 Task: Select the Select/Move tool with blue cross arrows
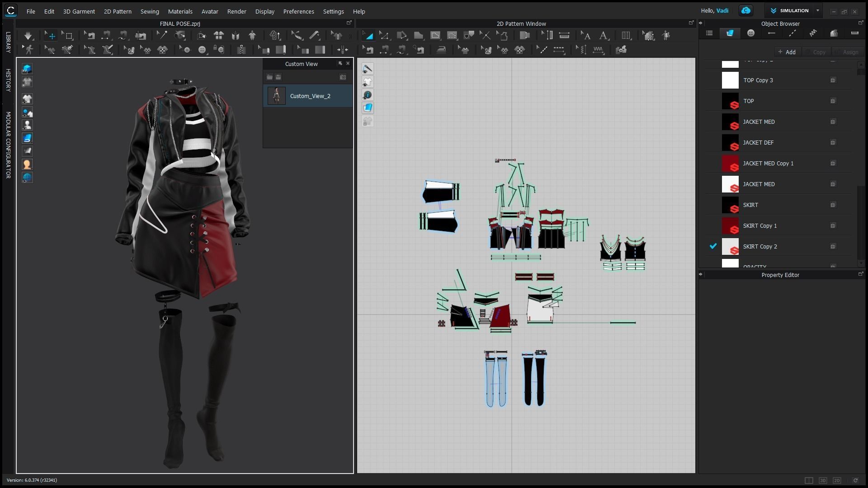click(x=51, y=36)
